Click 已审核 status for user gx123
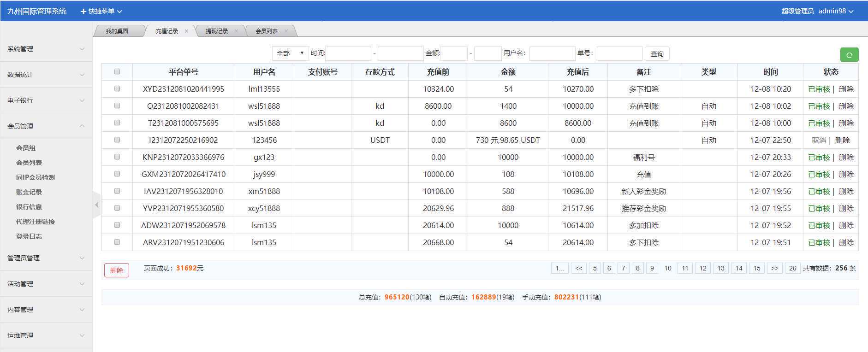The image size is (868, 352). coord(819,157)
